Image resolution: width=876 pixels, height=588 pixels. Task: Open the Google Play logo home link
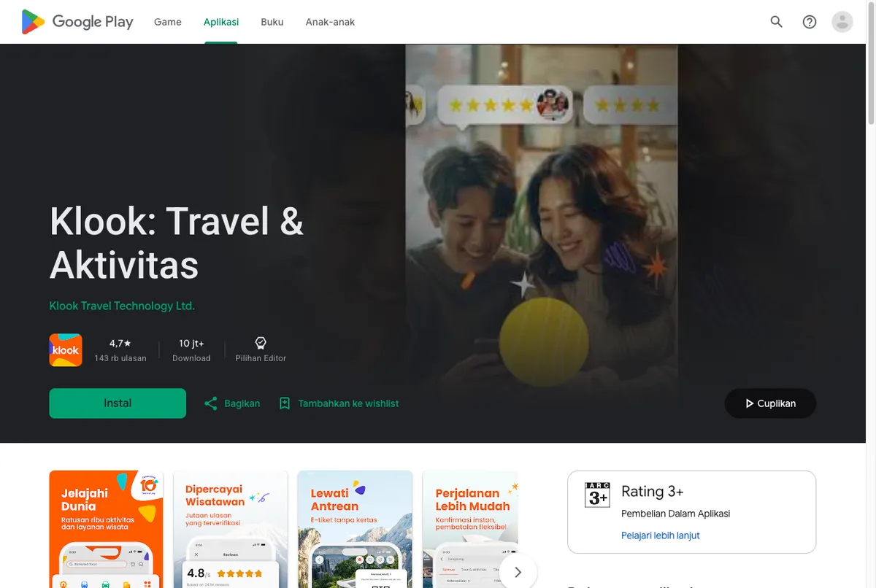(77, 22)
